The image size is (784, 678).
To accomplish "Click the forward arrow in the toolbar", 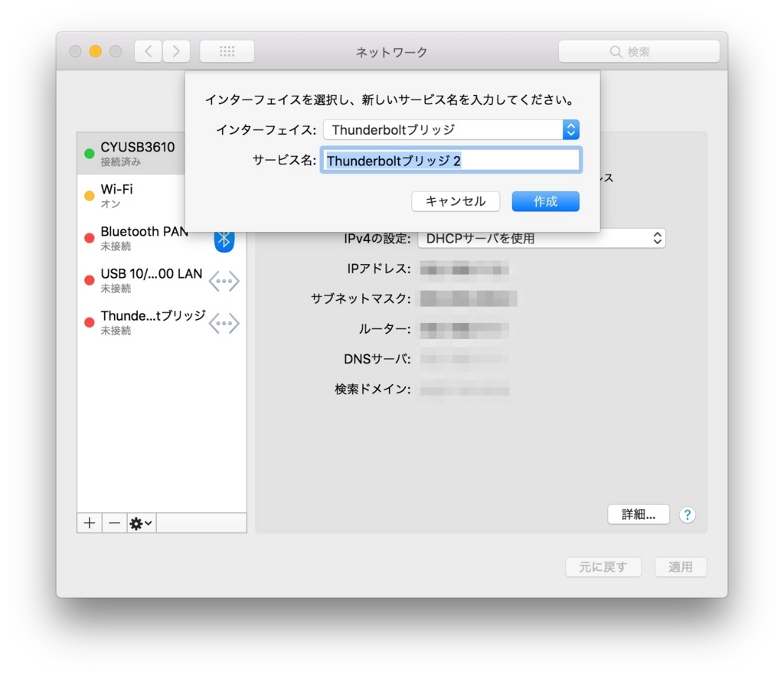I will pyautogui.click(x=176, y=51).
